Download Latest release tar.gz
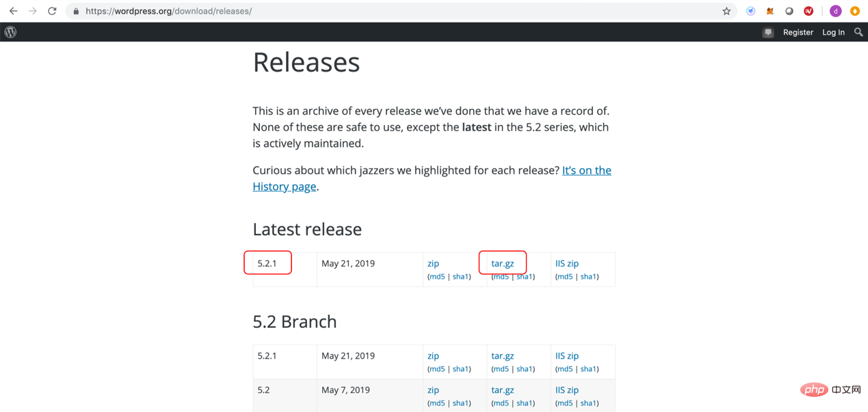The image size is (868, 412). tap(503, 263)
